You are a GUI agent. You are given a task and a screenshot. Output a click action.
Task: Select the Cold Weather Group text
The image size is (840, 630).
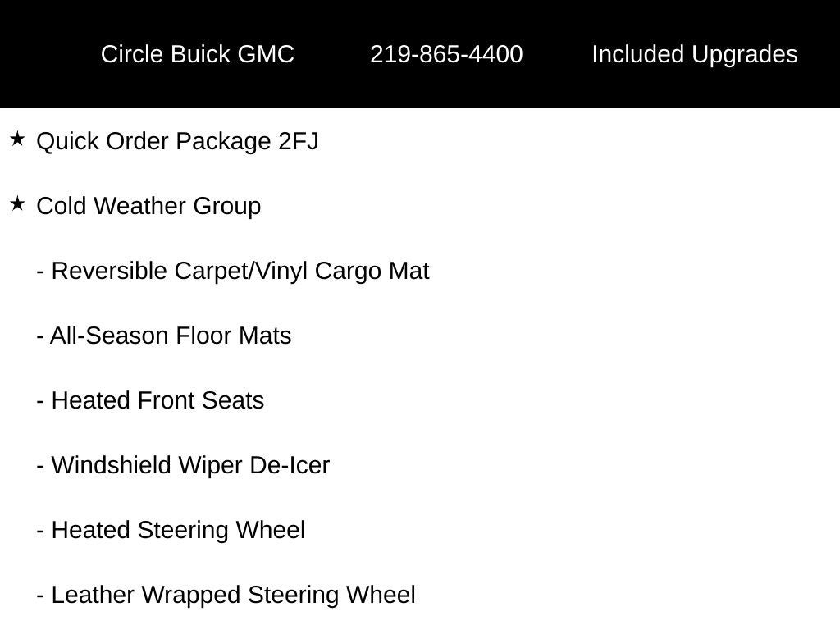pyautogui.click(x=148, y=206)
